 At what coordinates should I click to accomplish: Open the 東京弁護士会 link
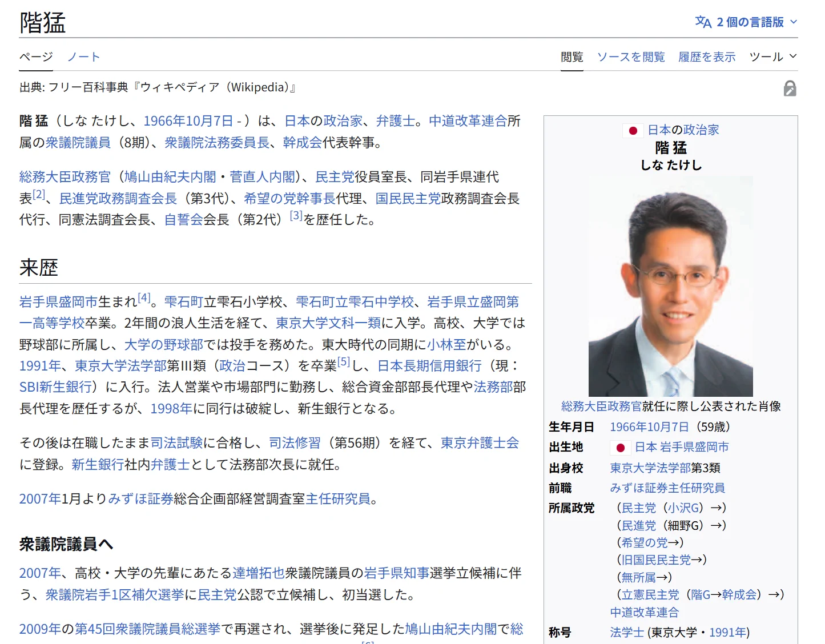(x=480, y=442)
